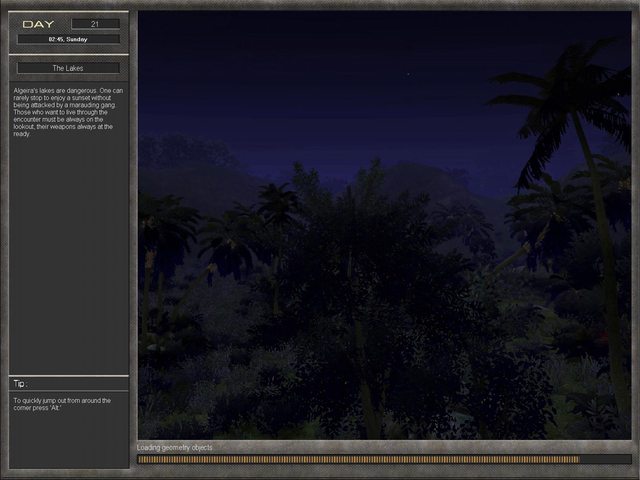
Task: Click the Algeira's lakes description paragraph
Action: 68,112
